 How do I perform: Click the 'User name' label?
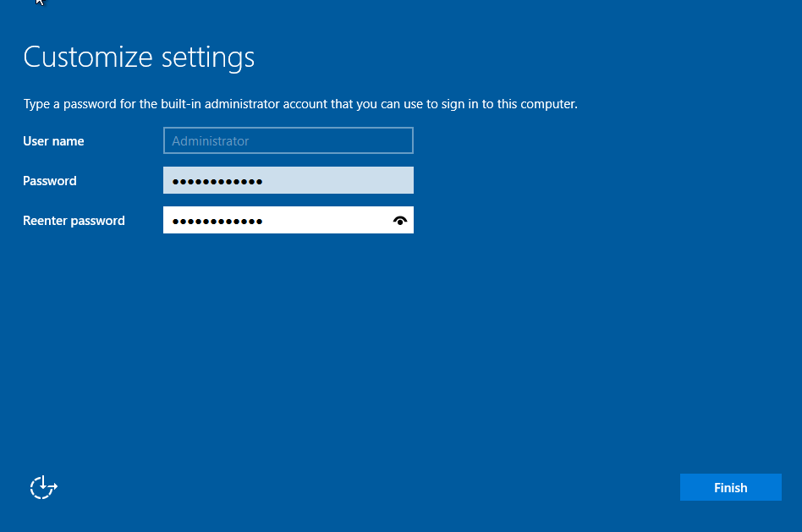click(53, 141)
